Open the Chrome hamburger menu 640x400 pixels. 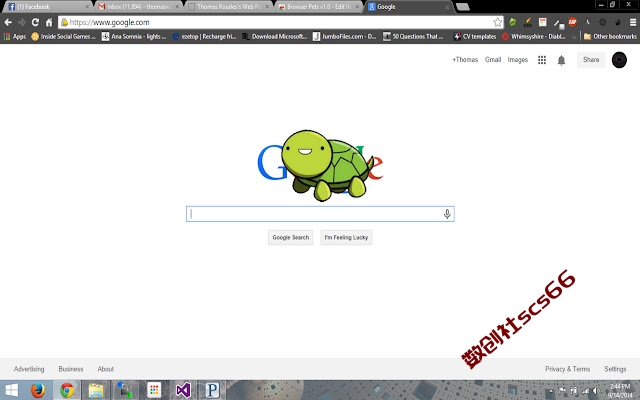[x=633, y=22]
